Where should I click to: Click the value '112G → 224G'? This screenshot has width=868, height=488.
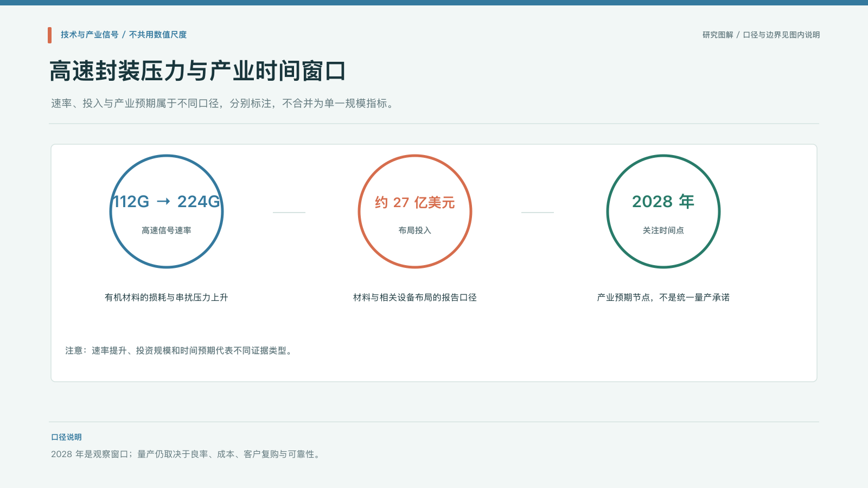coord(167,202)
